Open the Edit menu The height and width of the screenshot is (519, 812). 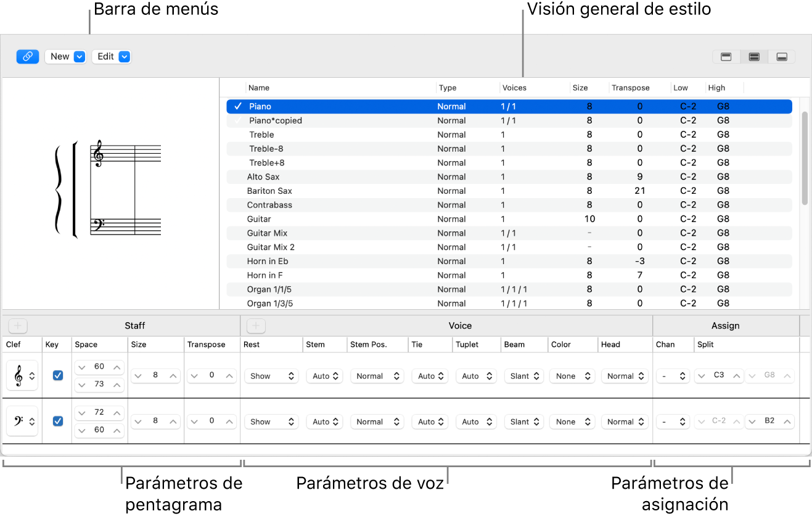[112, 57]
